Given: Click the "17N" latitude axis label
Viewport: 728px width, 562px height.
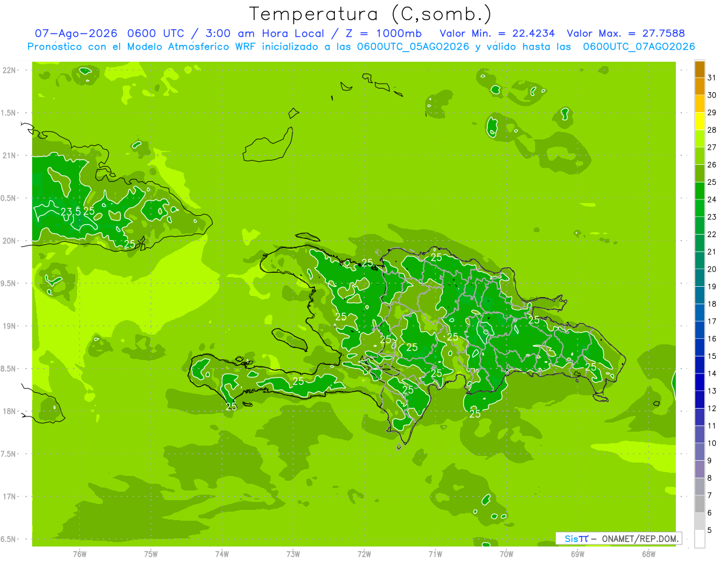Looking at the screenshot, I should tap(8, 497).
